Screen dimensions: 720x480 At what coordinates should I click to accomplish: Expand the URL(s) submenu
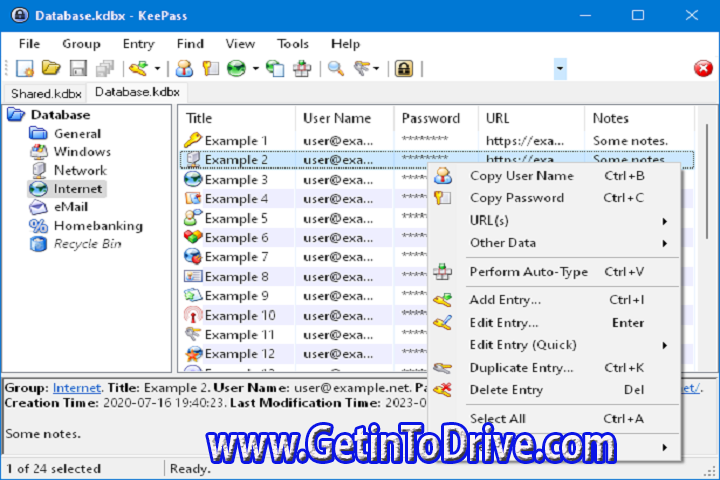tap(554, 220)
